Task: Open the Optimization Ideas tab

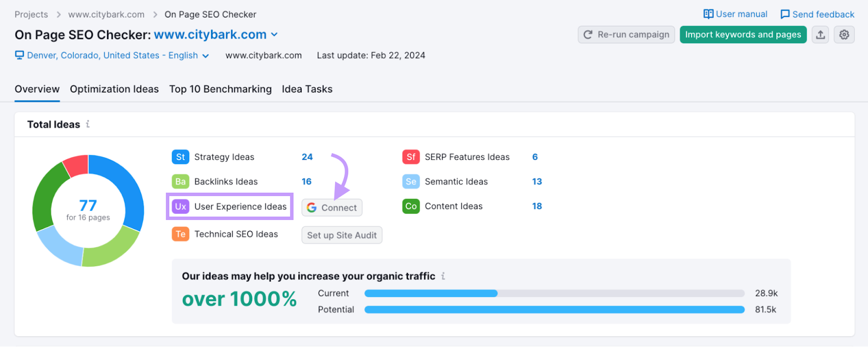Action: click(114, 89)
